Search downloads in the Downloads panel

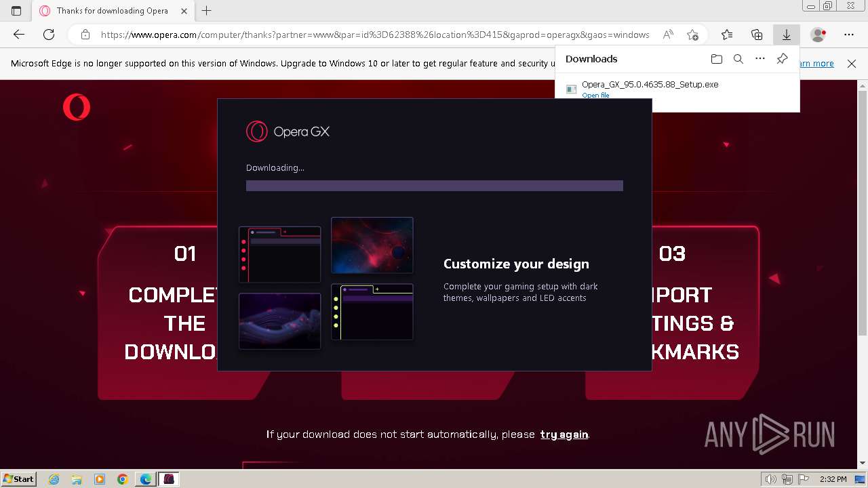[x=738, y=59]
